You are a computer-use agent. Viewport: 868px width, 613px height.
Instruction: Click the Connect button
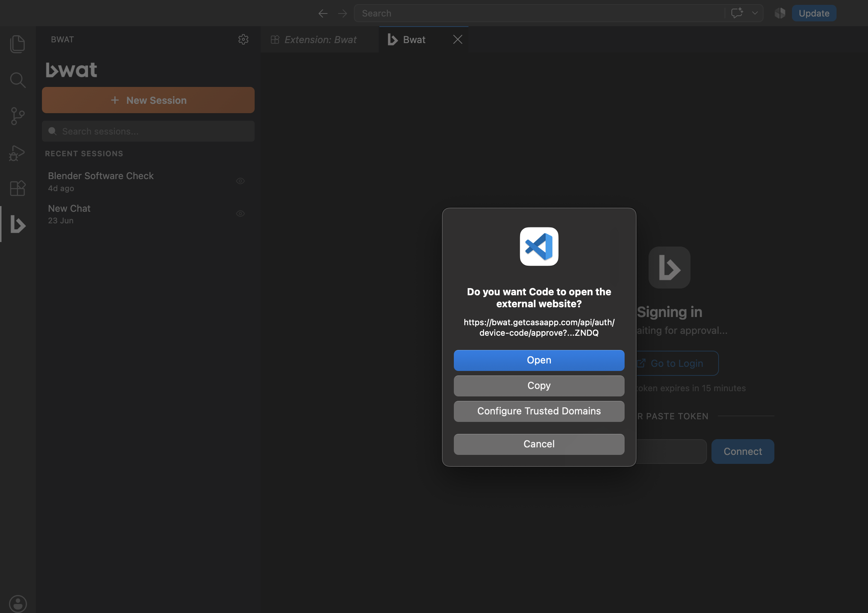tap(743, 451)
